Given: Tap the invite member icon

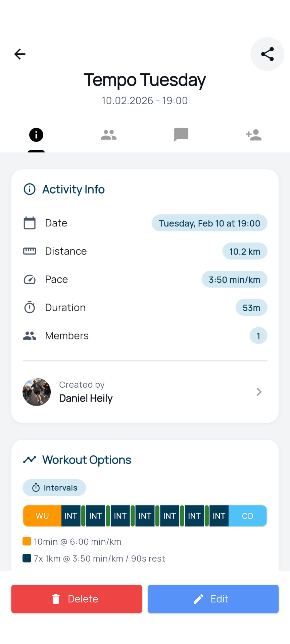Looking at the screenshot, I should [253, 135].
